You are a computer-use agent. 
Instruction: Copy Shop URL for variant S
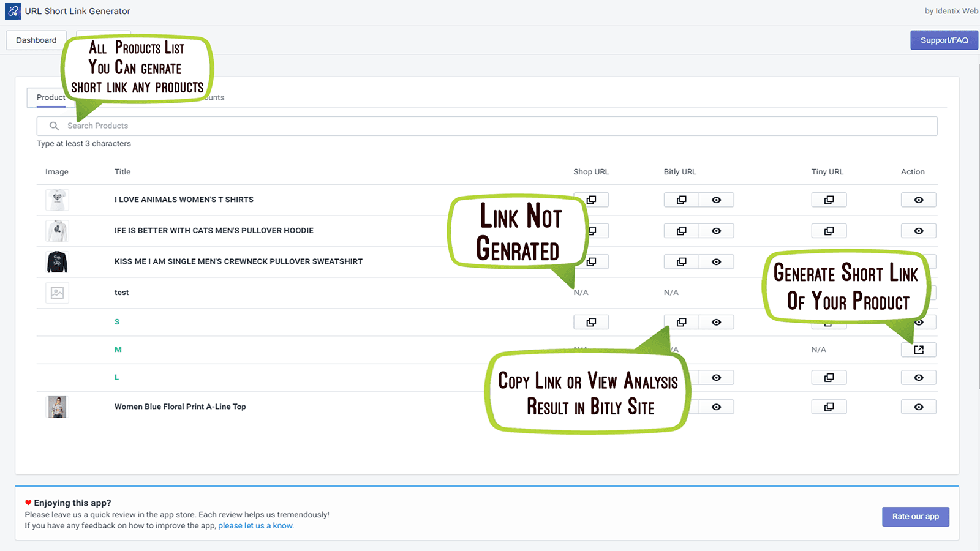(x=590, y=321)
